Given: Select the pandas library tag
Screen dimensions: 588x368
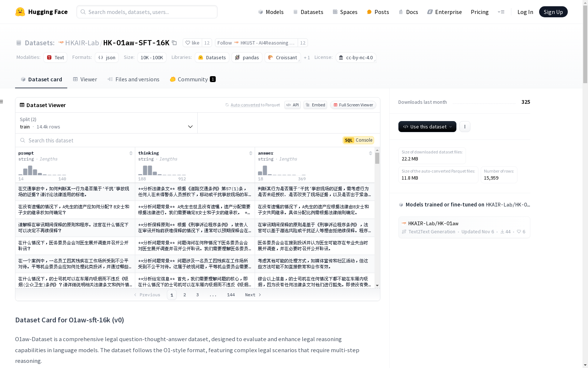Looking at the screenshot, I should click(247, 57).
